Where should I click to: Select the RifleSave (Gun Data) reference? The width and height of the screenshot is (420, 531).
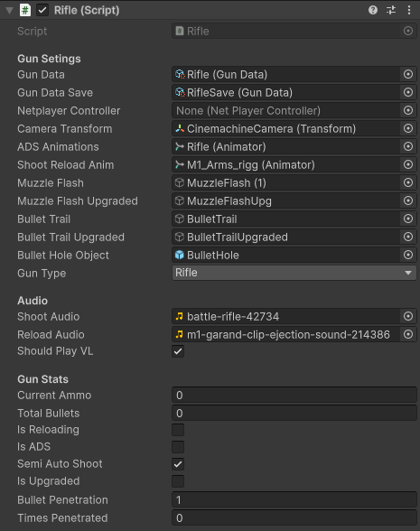coord(285,92)
